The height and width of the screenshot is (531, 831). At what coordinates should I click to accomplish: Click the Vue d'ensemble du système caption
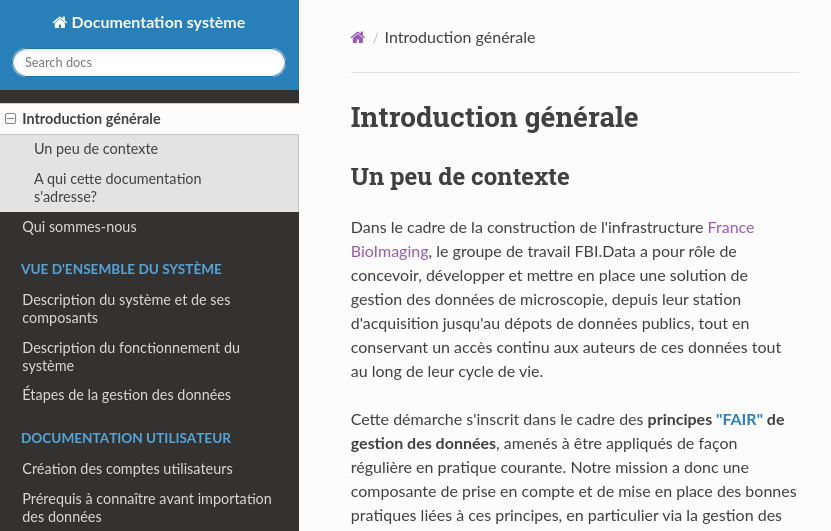121,269
